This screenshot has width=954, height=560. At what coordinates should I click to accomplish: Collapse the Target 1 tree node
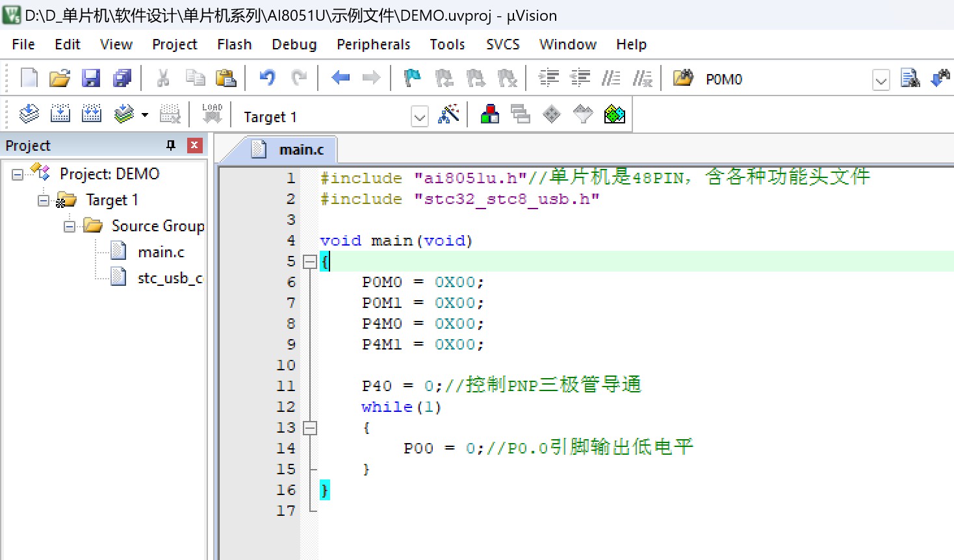44,200
